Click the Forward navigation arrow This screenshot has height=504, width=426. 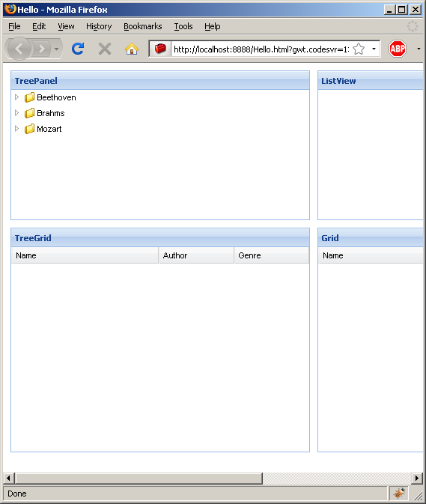(41, 49)
